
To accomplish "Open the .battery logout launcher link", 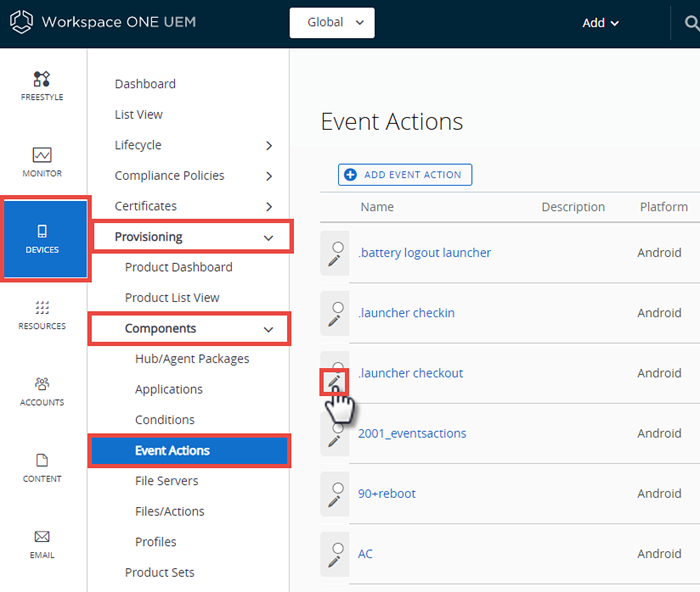I will point(424,253).
